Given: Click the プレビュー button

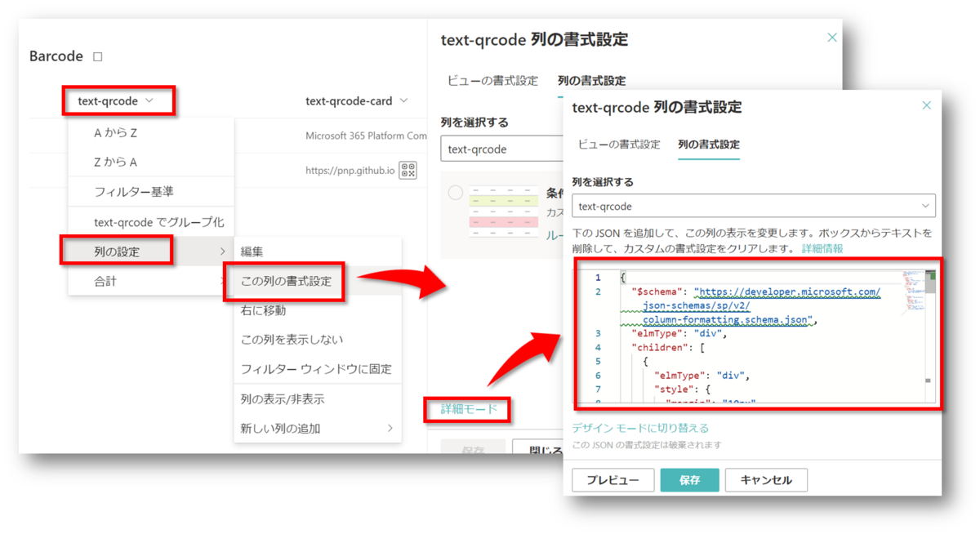Looking at the screenshot, I should click(612, 480).
